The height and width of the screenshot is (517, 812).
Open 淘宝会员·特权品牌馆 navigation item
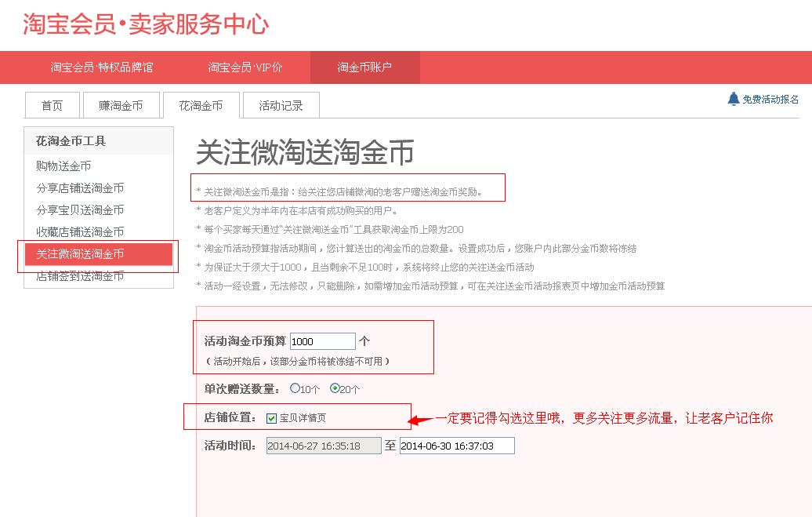pyautogui.click(x=102, y=67)
